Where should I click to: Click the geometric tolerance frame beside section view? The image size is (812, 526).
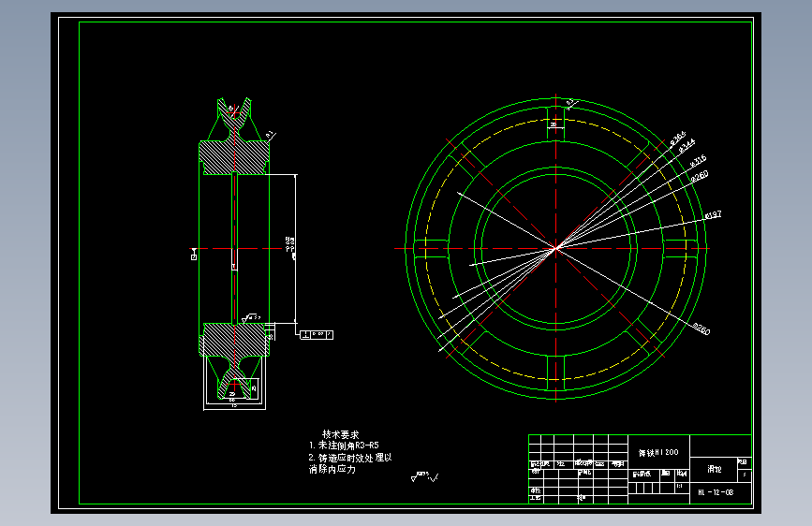point(317,335)
